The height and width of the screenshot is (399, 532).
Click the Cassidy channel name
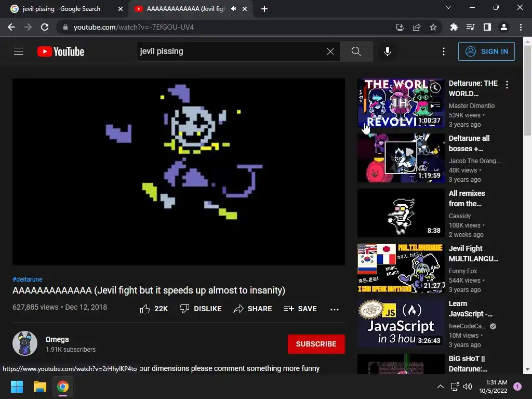[460, 216]
